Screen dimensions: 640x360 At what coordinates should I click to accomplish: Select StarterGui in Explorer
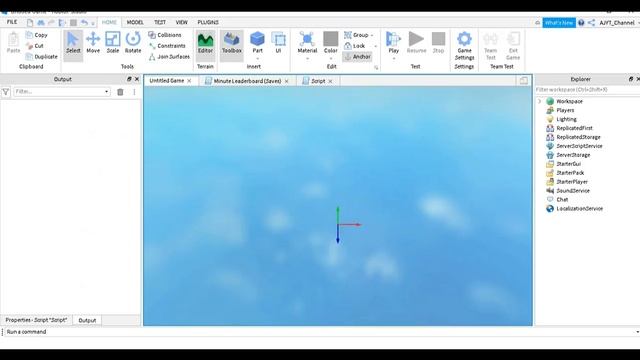568,164
